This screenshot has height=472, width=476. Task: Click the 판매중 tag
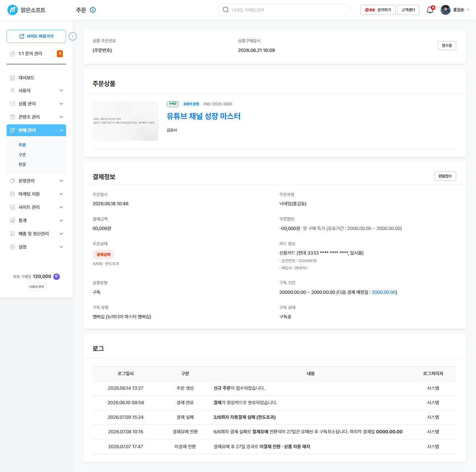click(173, 104)
